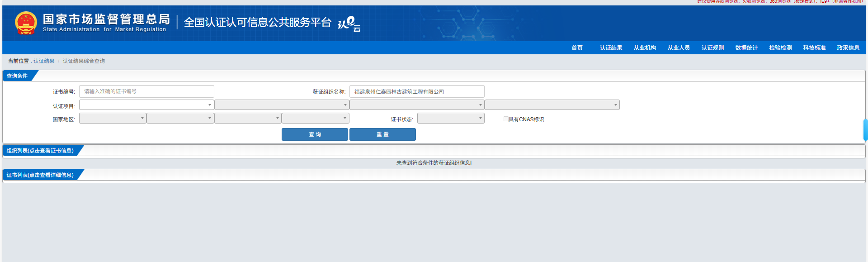Select the 组织列表 section tab
Viewport: 868px width, 262px height.
[40, 150]
